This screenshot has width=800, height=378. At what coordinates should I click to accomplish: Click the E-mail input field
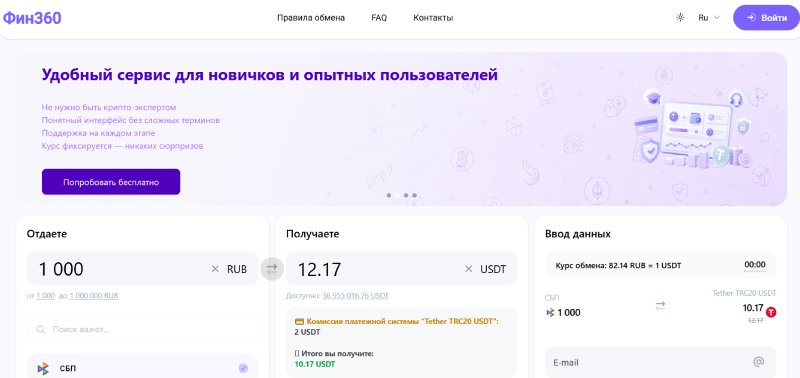[660, 363]
